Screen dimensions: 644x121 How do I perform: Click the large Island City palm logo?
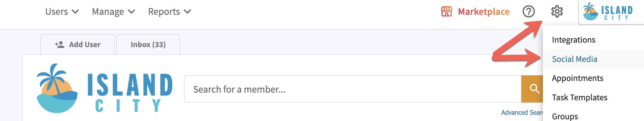[x=57, y=88]
